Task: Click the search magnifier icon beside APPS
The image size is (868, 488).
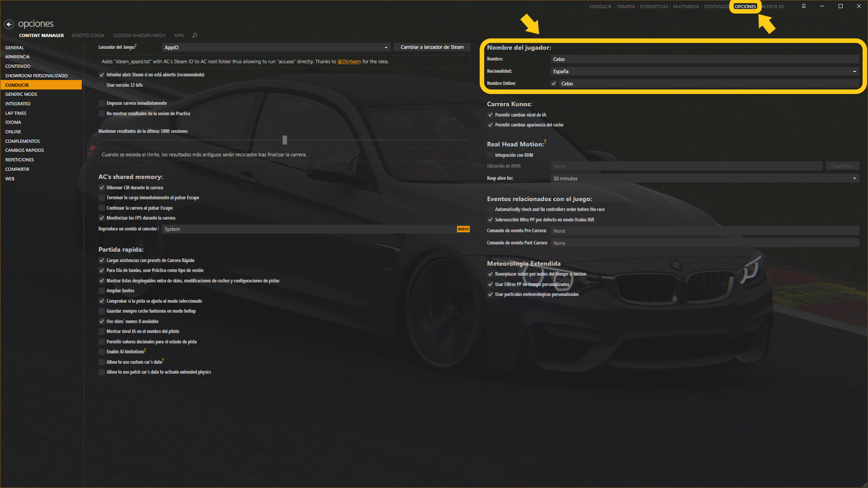Action: (195, 35)
